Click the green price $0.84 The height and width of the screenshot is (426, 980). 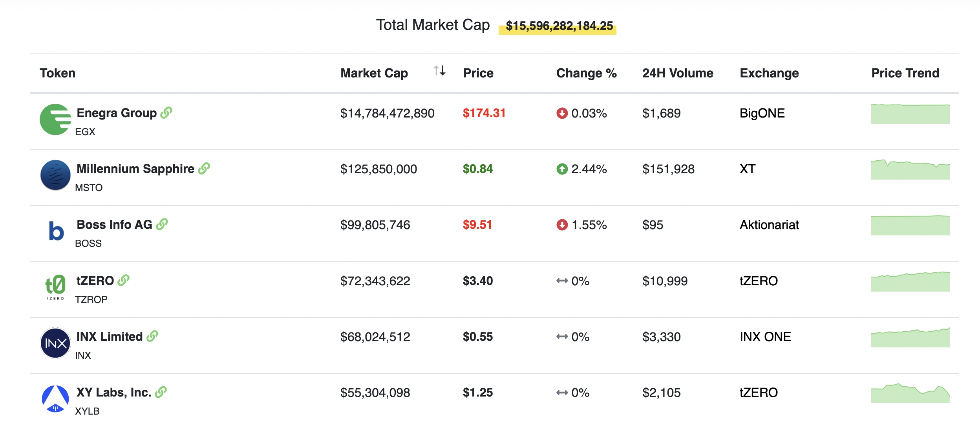coord(477,169)
